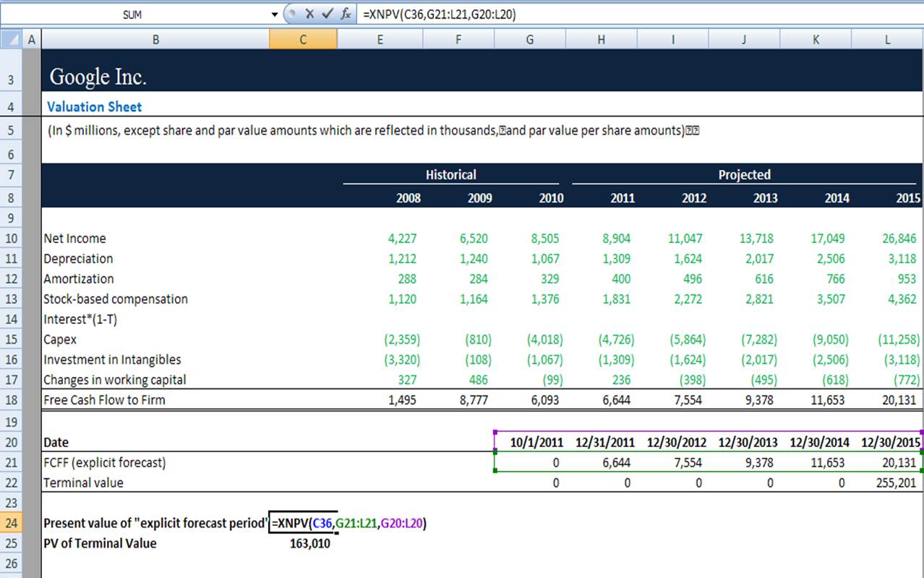Select column header L
Screen dimensions: 924x578
coord(886,39)
